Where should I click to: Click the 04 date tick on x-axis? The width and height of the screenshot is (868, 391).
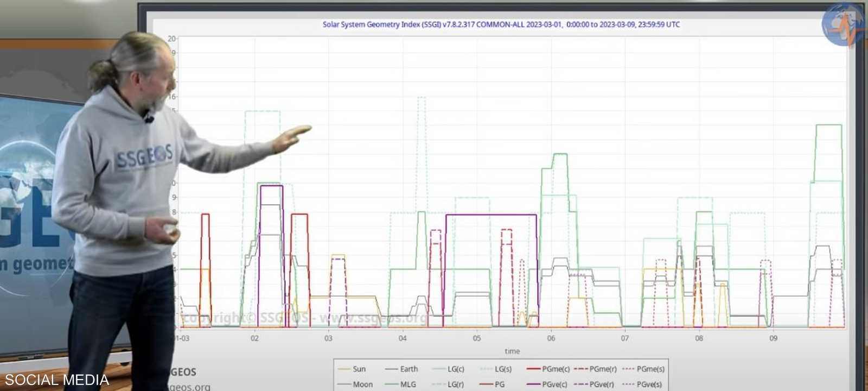pos(403,338)
